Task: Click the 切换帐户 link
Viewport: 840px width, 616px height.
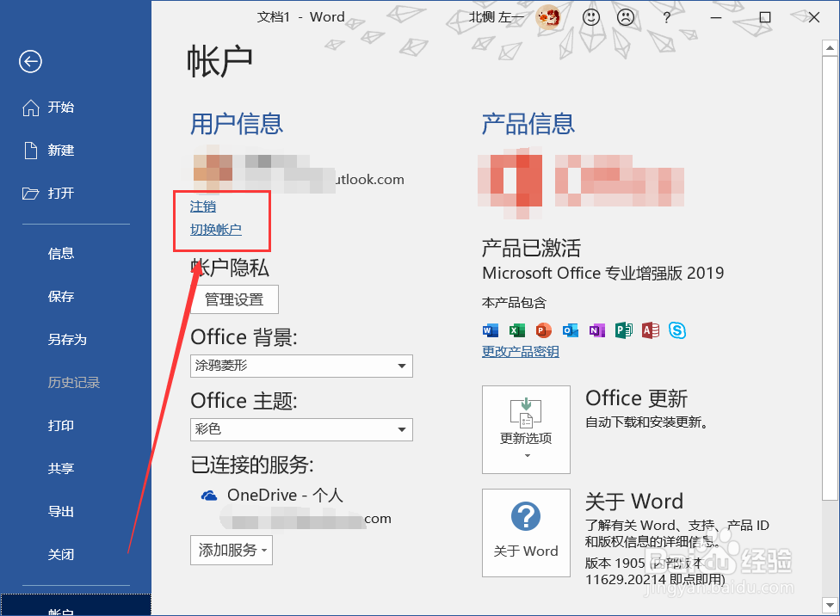Action: tap(216, 230)
